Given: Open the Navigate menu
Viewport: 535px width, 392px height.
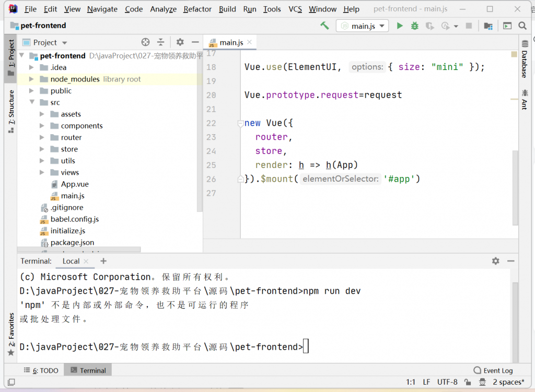Looking at the screenshot, I should coord(102,9).
